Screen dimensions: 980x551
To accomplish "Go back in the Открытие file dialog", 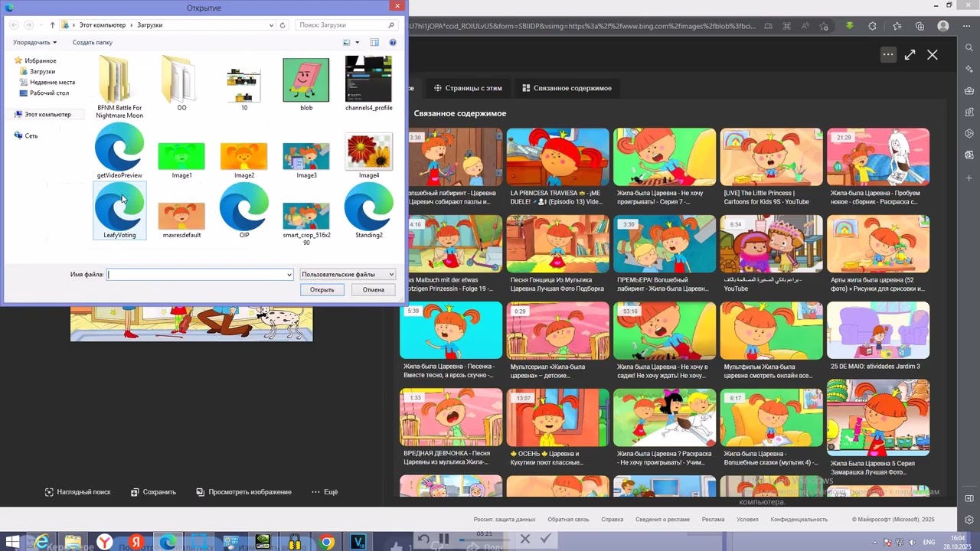I will pyautogui.click(x=15, y=25).
